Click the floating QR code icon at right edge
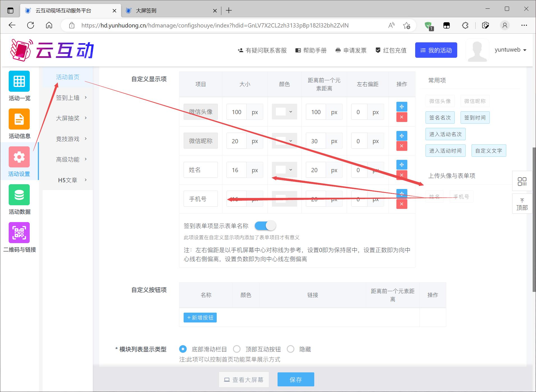 point(522,181)
